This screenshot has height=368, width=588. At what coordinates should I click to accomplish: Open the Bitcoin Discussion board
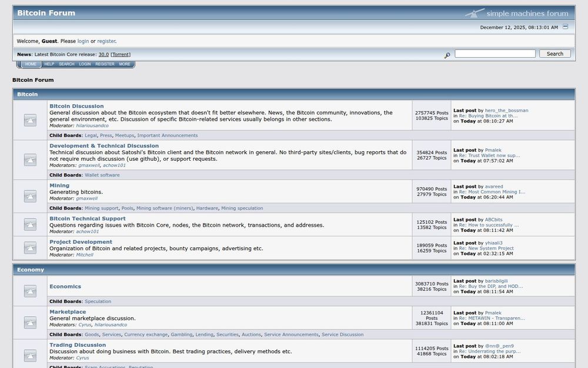pos(76,106)
